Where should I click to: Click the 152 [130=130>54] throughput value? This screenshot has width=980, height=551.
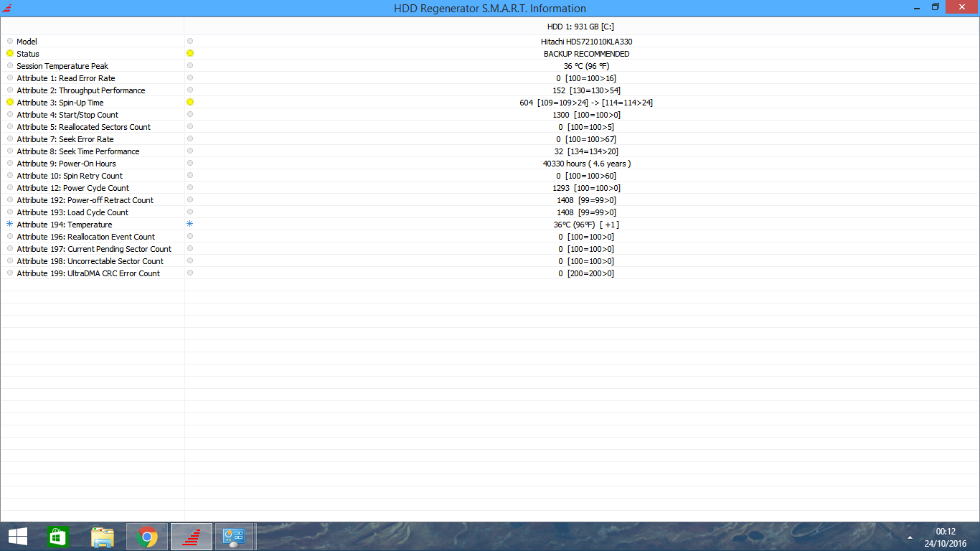click(x=586, y=90)
